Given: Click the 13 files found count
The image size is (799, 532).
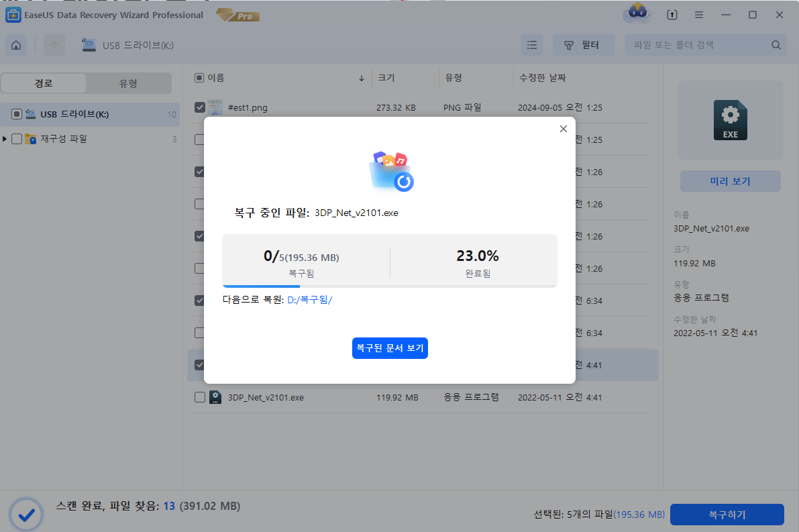Looking at the screenshot, I should [x=168, y=506].
